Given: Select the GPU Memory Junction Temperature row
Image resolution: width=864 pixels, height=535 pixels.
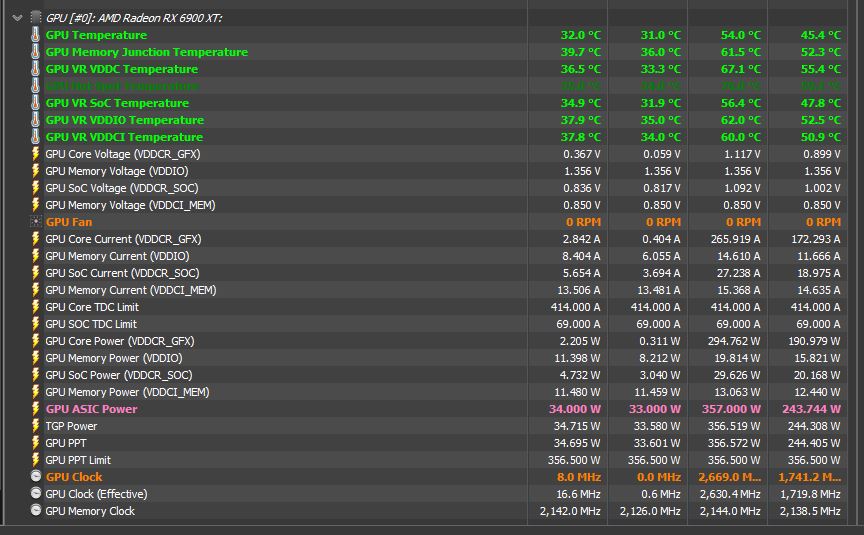Looking at the screenshot, I should pyautogui.click(x=146, y=52).
